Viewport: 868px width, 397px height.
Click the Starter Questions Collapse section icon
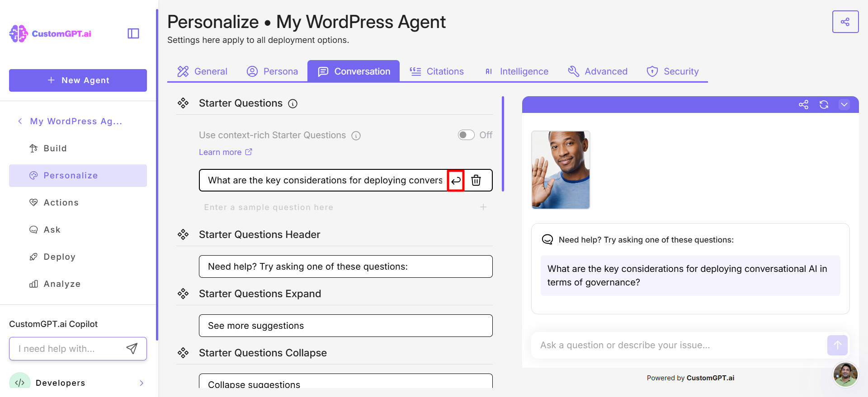(x=183, y=353)
